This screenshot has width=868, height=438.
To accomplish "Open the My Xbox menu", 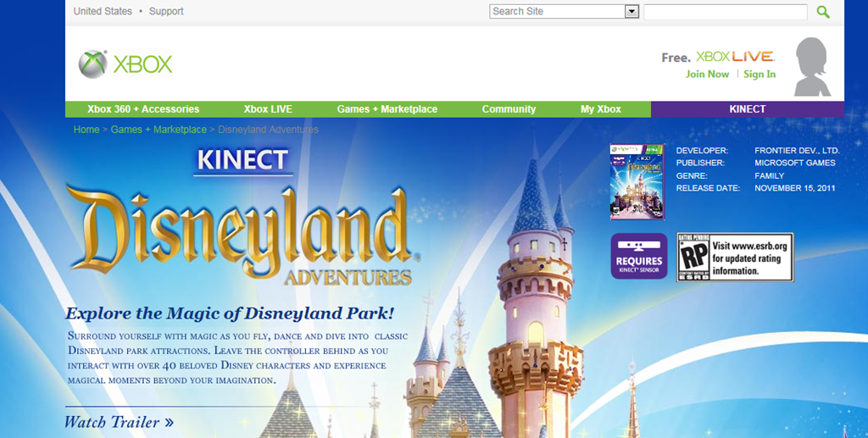I will (601, 109).
